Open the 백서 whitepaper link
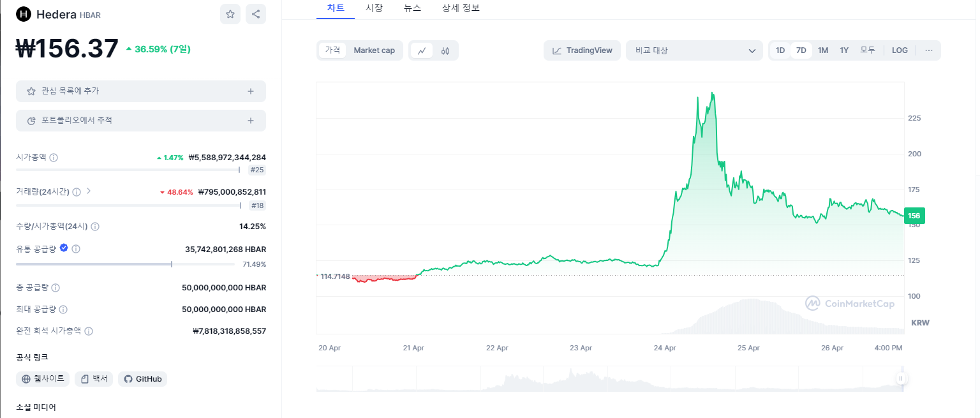 coord(93,378)
